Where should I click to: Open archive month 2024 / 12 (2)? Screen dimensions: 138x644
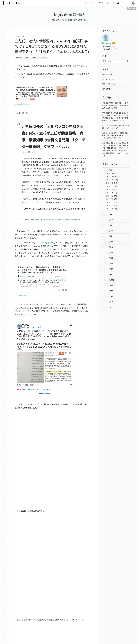[x=111, y=173]
